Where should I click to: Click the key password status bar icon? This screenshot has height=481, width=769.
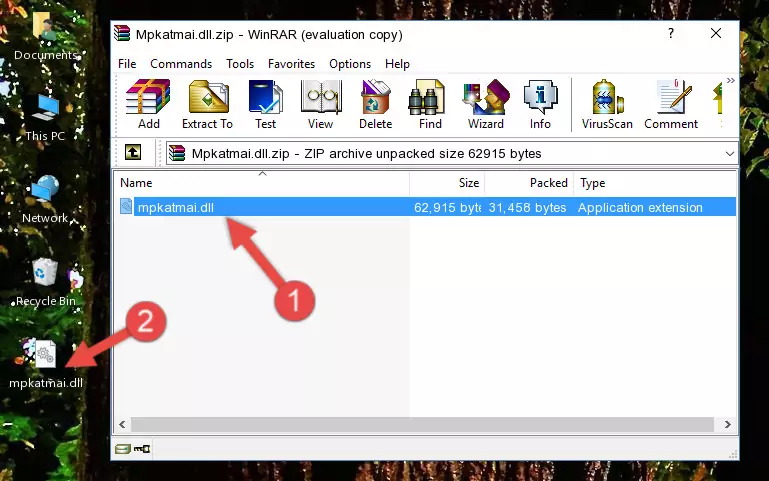click(x=142, y=448)
